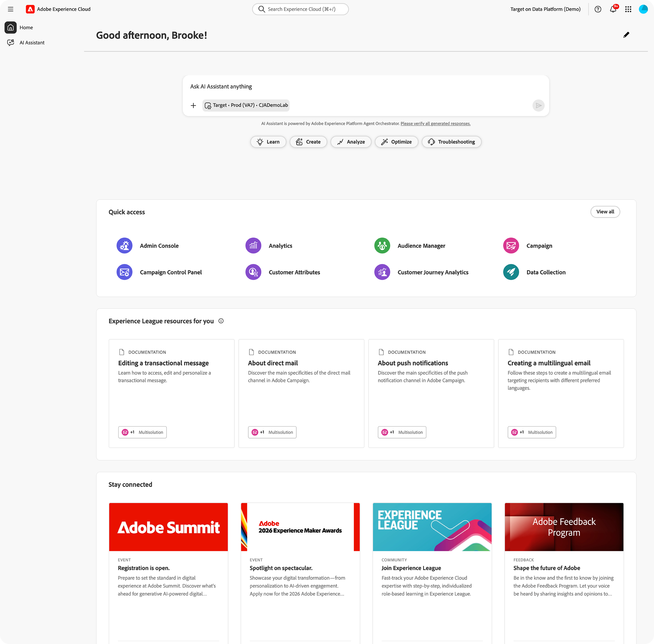The image size is (654, 644).
Task: Select the Learn prompt chip
Action: coord(268,142)
